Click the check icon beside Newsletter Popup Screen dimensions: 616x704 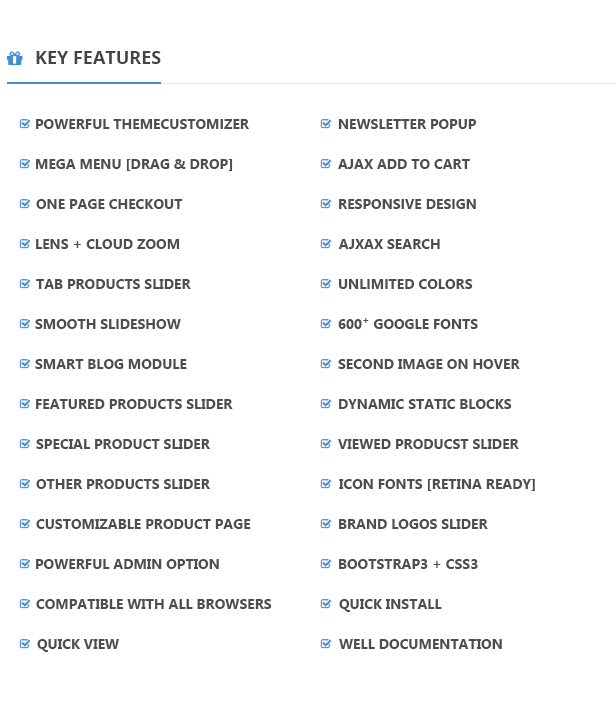[x=326, y=123]
